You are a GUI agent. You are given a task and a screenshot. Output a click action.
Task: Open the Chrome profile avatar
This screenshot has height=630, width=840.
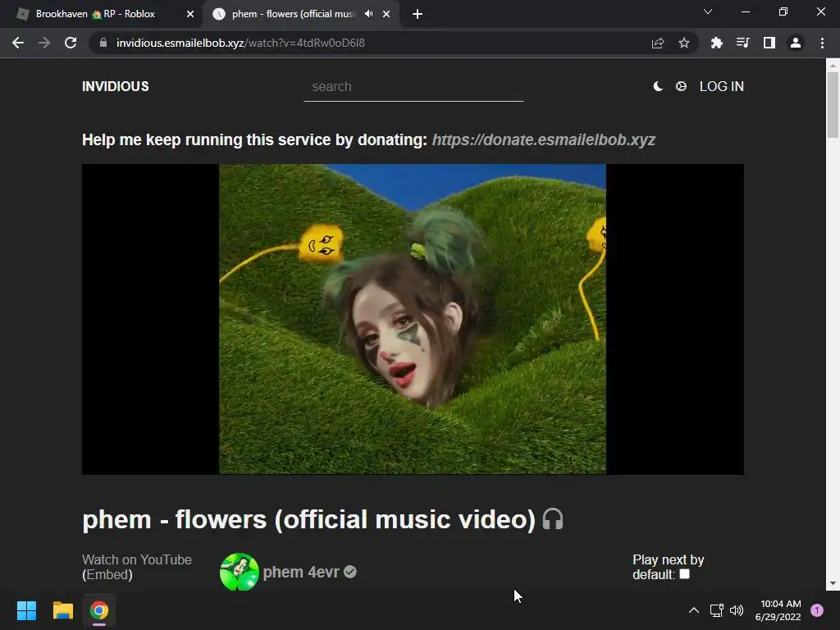pos(796,43)
